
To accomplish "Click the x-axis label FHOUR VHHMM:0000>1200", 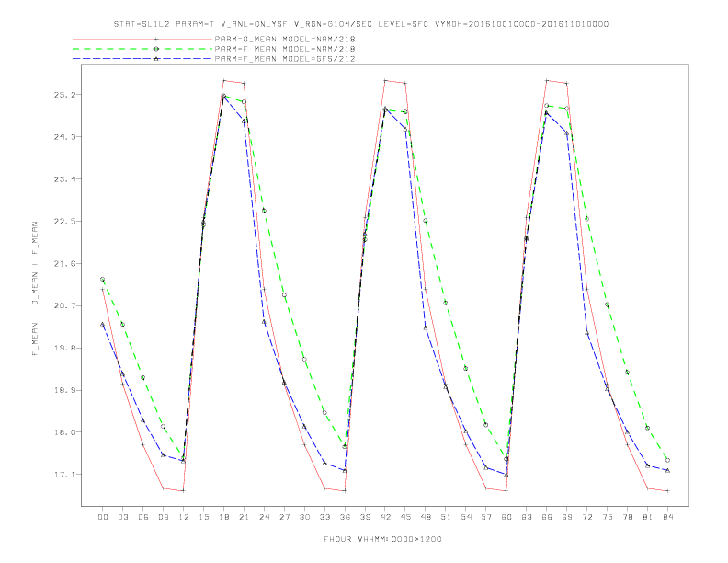I will click(x=382, y=539).
